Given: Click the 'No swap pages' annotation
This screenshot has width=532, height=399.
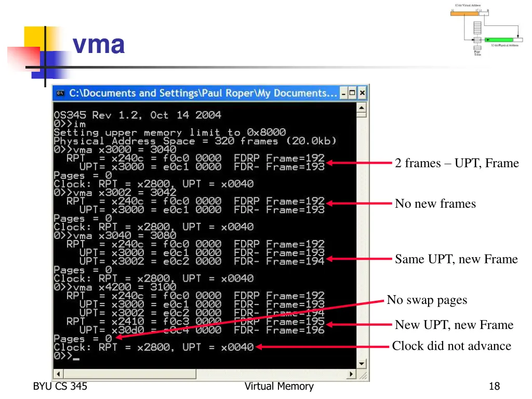Looking at the screenshot, I should click(427, 300).
